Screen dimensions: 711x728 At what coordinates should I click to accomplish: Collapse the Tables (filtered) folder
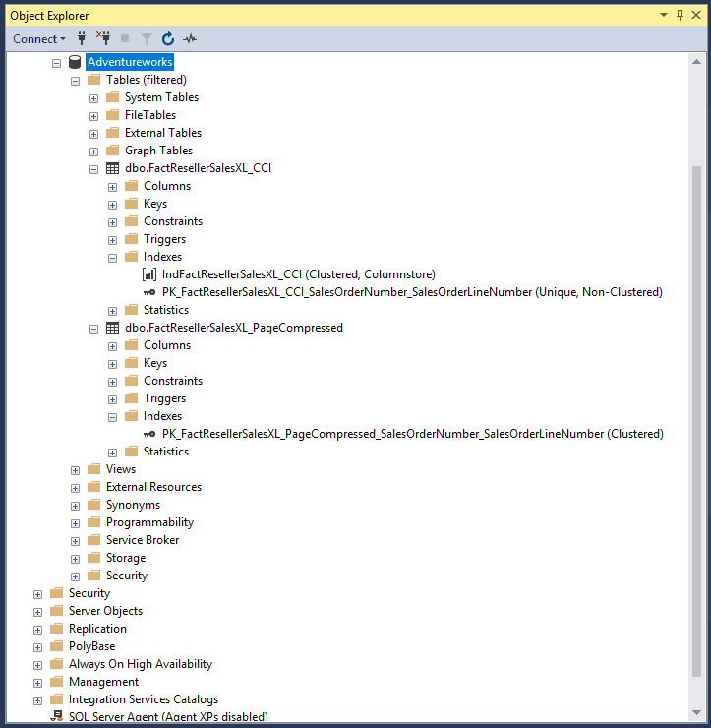(x=75, y=81)
